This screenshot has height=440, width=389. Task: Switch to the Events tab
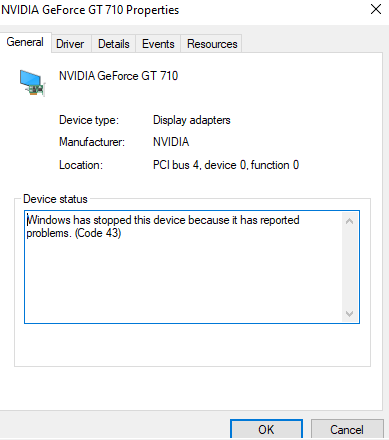tap(158, 44)
